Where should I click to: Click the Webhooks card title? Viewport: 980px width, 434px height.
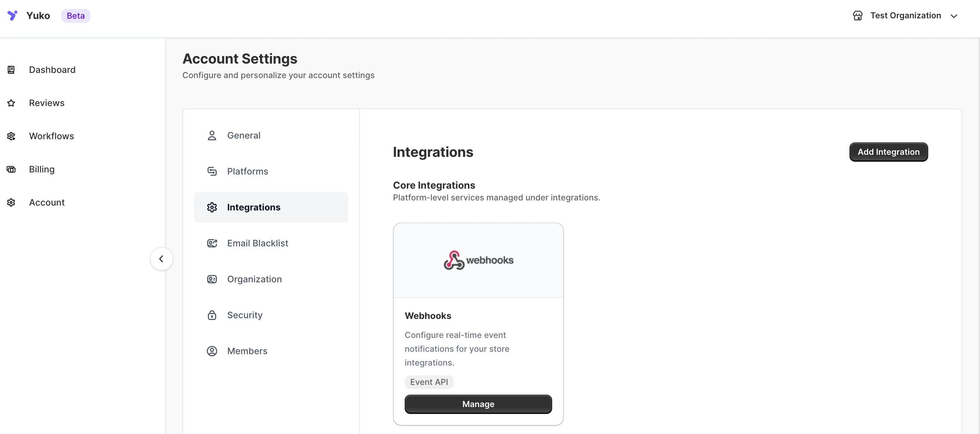pos(427,315)
